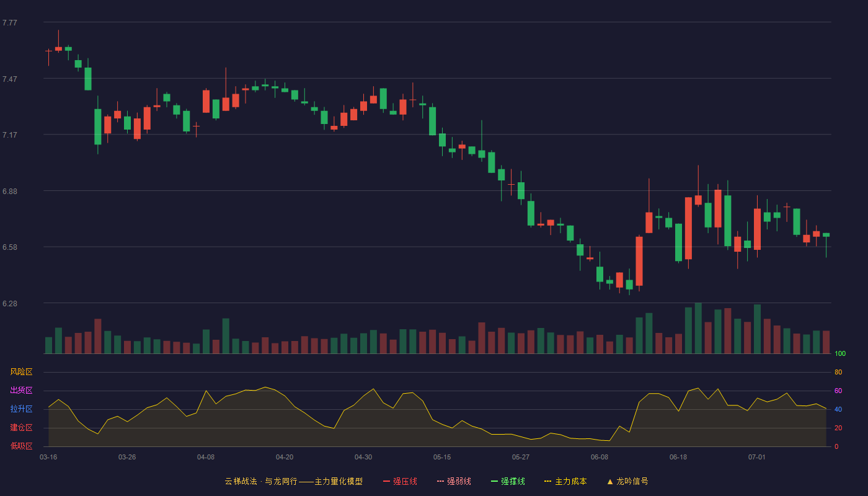Select the 7.47 price axis label
Screen dimensions: 868x496
(x=10, y=79)
